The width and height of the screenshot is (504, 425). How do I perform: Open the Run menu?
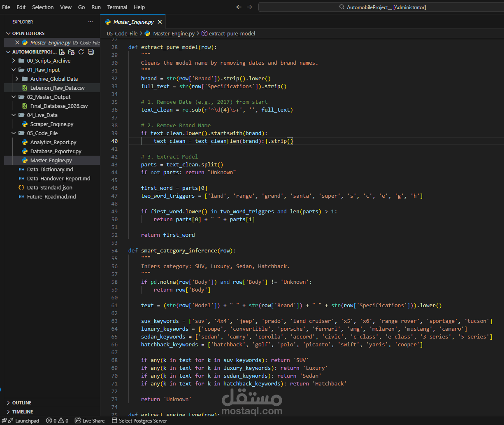coord(96,7)
